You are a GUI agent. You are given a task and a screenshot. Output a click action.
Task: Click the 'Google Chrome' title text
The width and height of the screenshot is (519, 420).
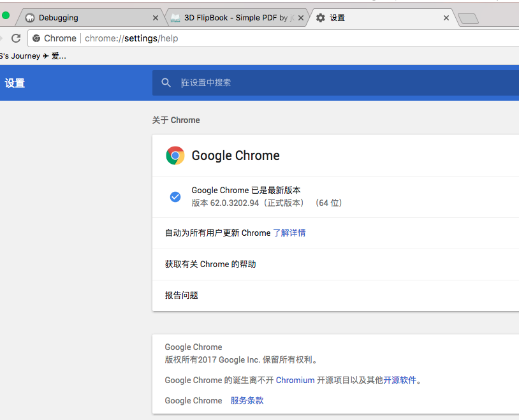(236, 156)
